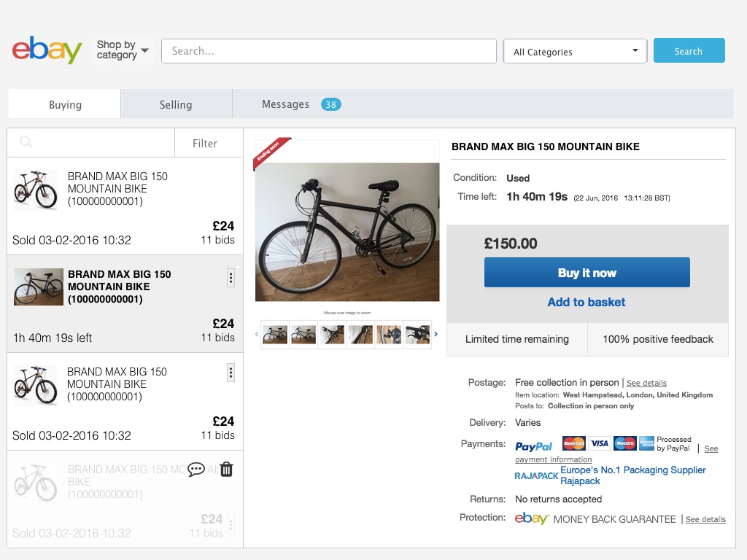Viewport: 747px width, 560px height.
Task: Click into the main Search field
Action: (x=328, y=51)
